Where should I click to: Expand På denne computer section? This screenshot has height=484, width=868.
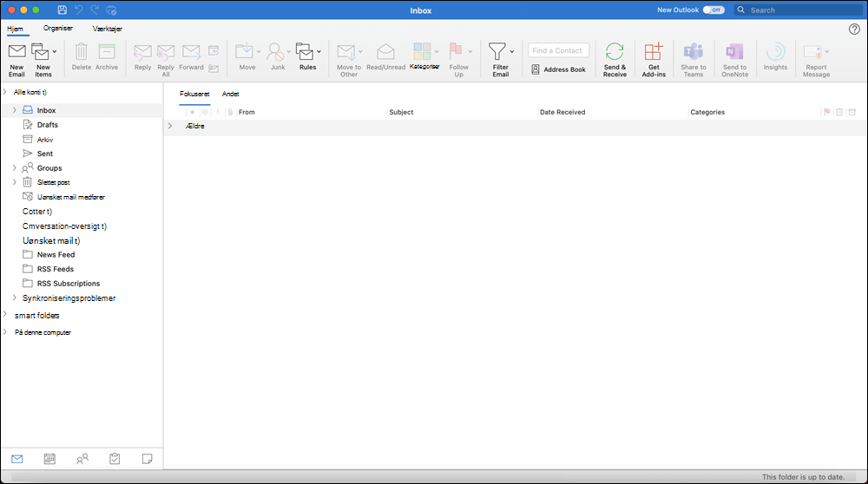[x=5, y=332]
